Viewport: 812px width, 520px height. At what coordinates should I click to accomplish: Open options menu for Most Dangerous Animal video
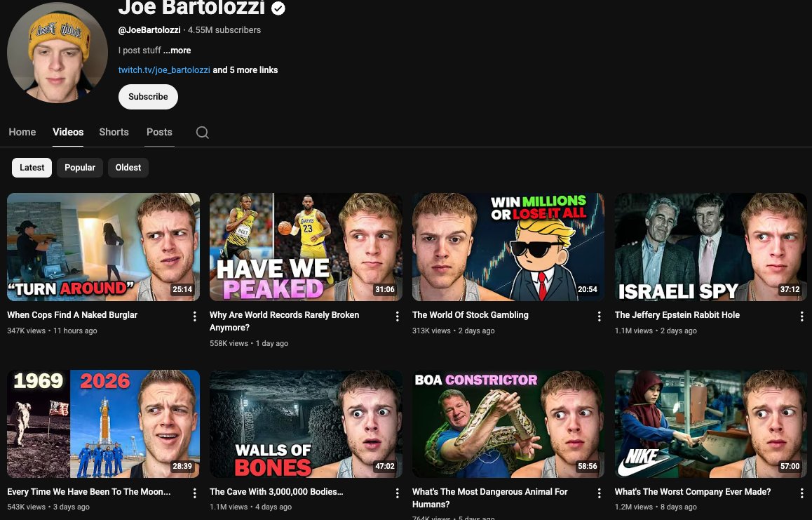point(599,493)
